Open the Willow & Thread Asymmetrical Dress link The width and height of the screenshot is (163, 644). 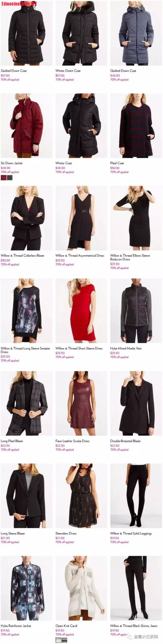tap(80, 256)
